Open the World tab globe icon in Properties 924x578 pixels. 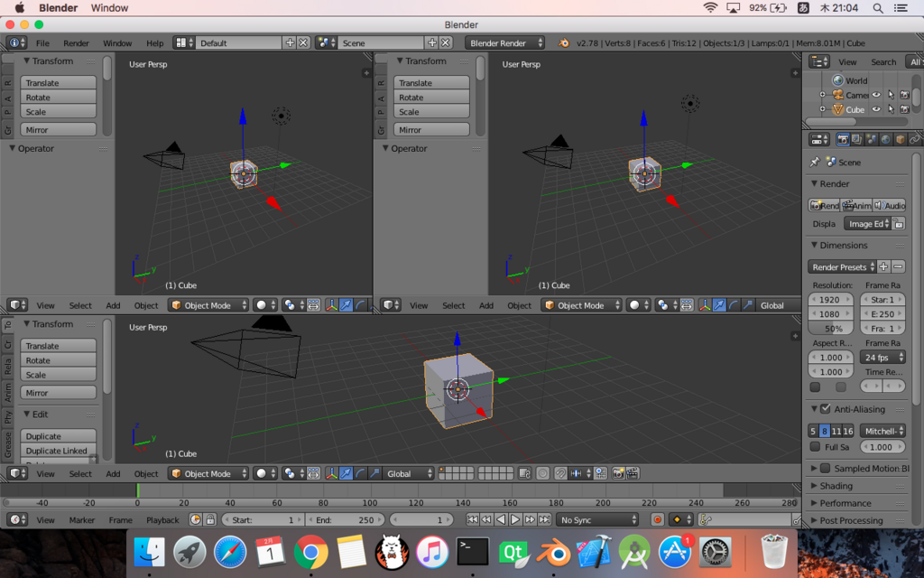pyautogui.click(x=885, y=140)
